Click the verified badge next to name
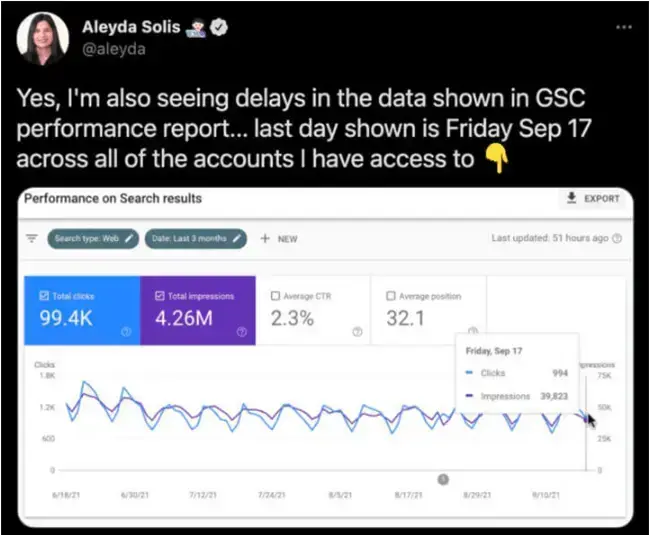Screen dimensions: 650x535 (216, 28)
